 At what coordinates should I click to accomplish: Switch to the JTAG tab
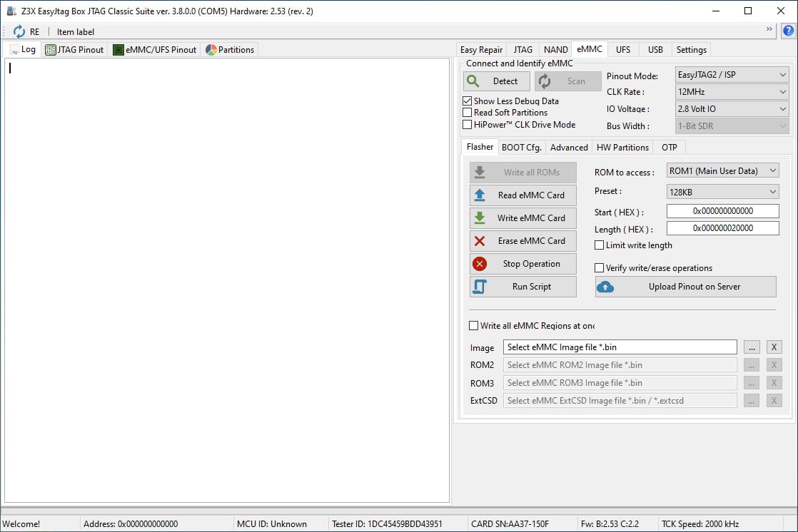(x=522, y=50)
